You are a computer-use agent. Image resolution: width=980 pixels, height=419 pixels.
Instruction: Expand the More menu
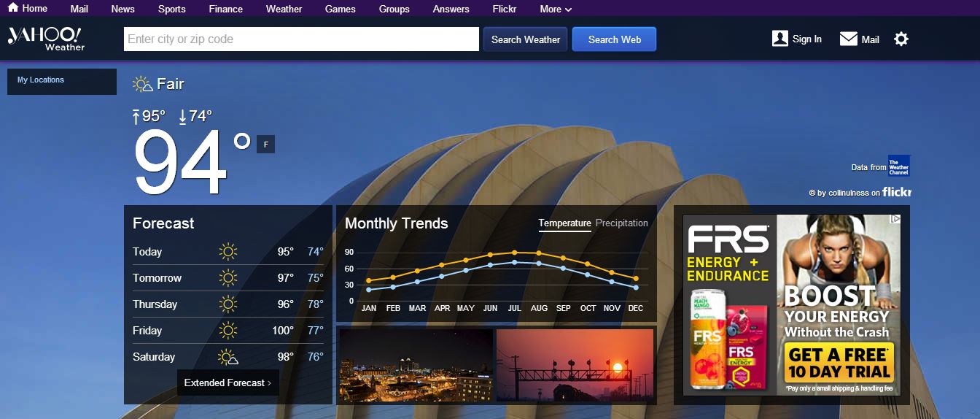pos(556,9)
